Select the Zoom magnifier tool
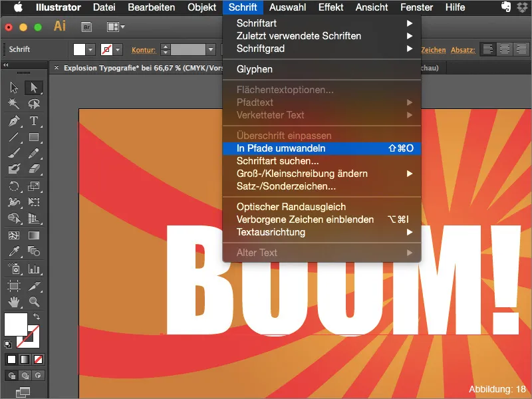The image size is (532, 399). click(x=34, y=302)
